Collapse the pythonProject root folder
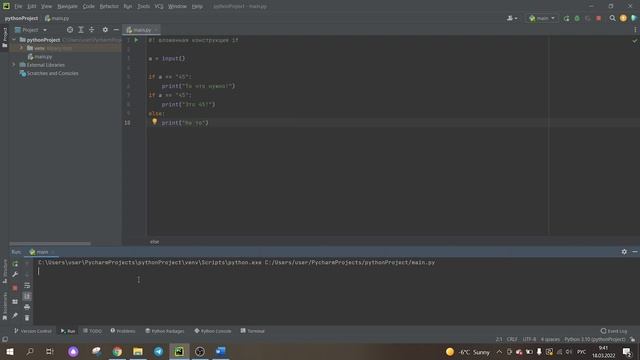640x360 pixels. coord(15,40)
